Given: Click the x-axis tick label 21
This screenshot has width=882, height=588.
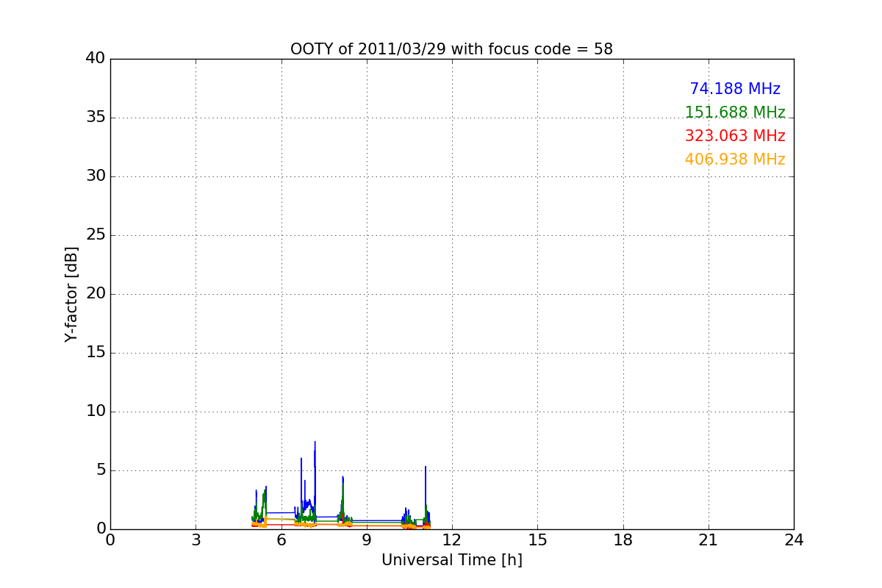Looking at the screenshot, I should click(709, 540).
